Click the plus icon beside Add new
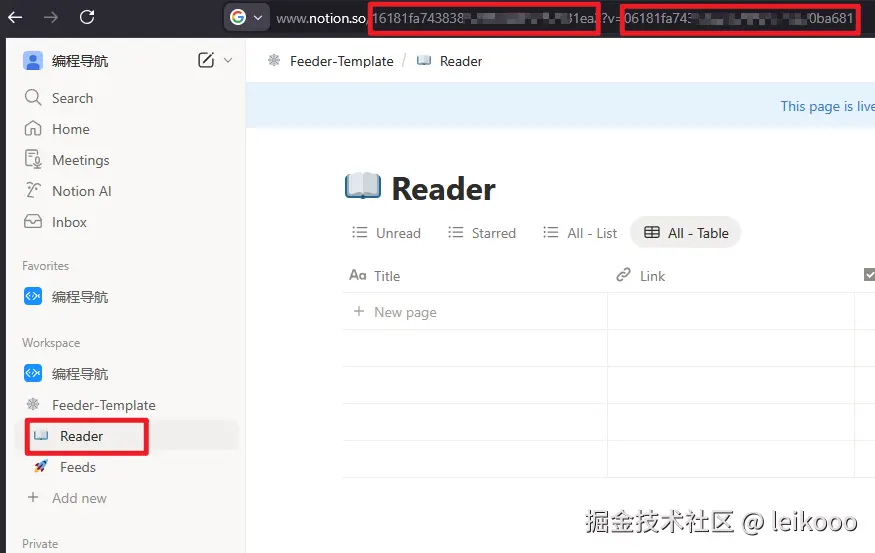Screen dimensions: 875x553 (33, 497)
